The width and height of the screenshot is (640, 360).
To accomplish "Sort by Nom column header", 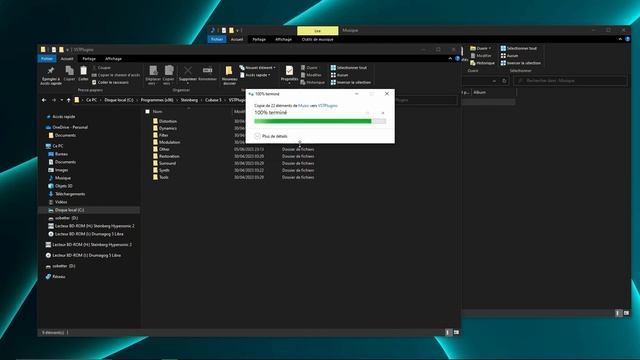I will (x=157, y=111).
